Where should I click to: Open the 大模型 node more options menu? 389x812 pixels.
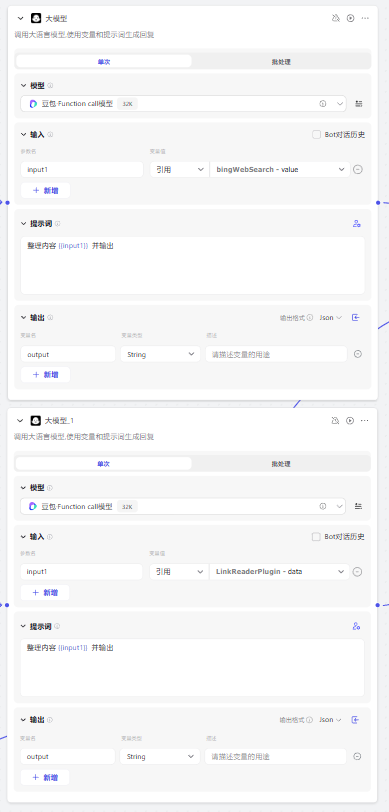click(365, 18)
